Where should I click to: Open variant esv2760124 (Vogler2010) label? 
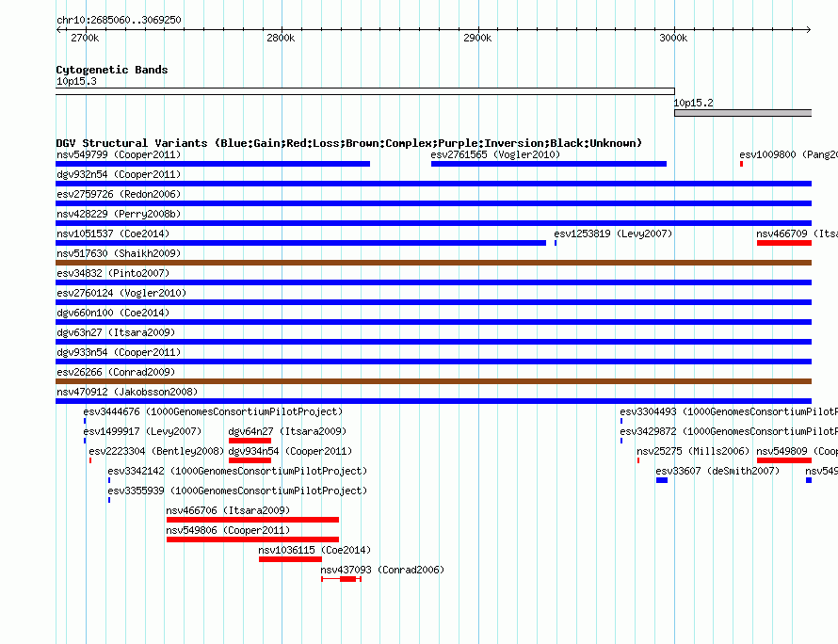[121, 293]
